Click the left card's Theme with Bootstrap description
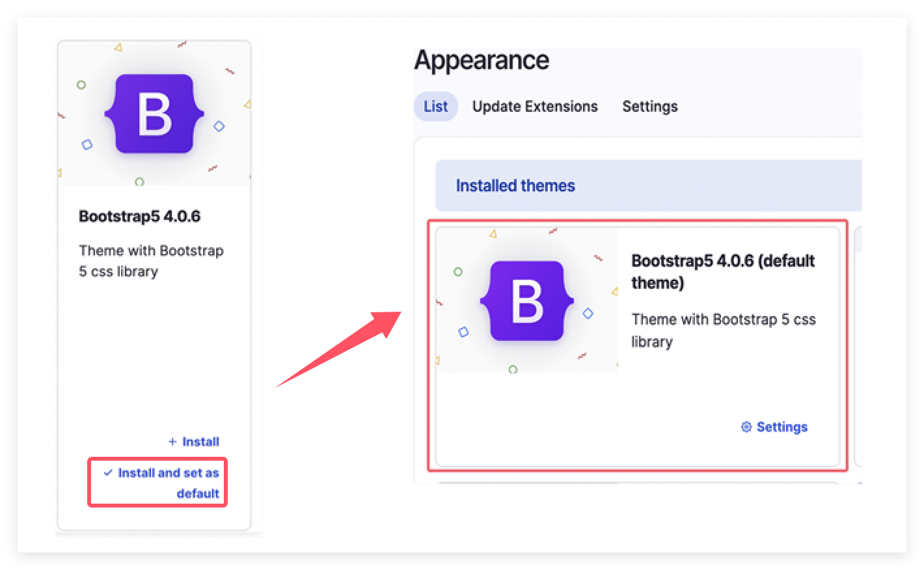 (x=151, y=261)
